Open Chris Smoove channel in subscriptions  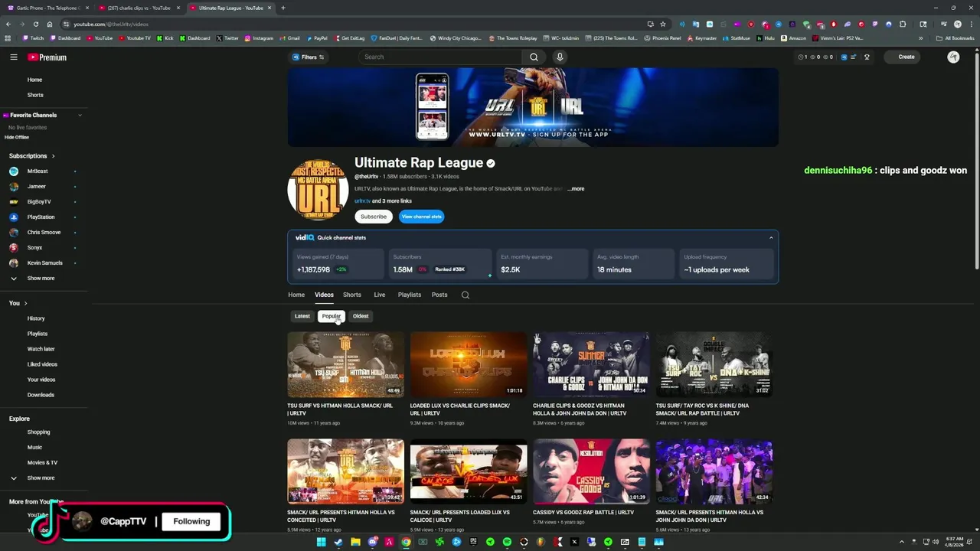[x=44, y=233]
